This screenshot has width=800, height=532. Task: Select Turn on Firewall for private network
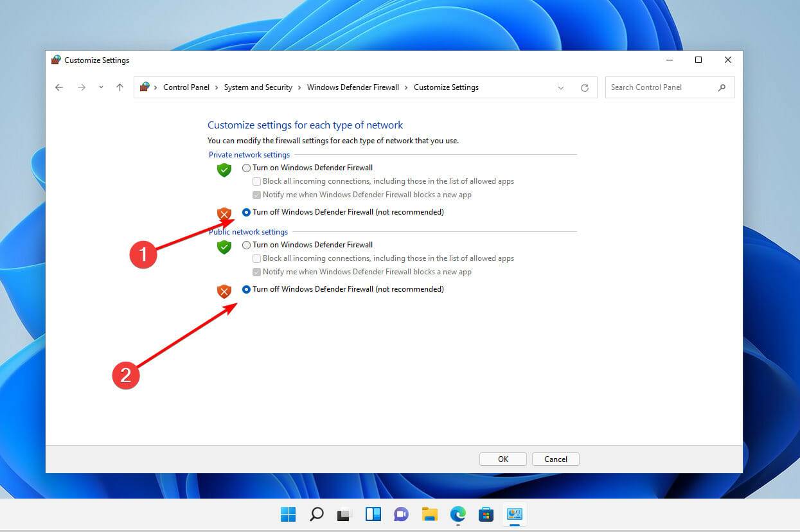point(246,168)
